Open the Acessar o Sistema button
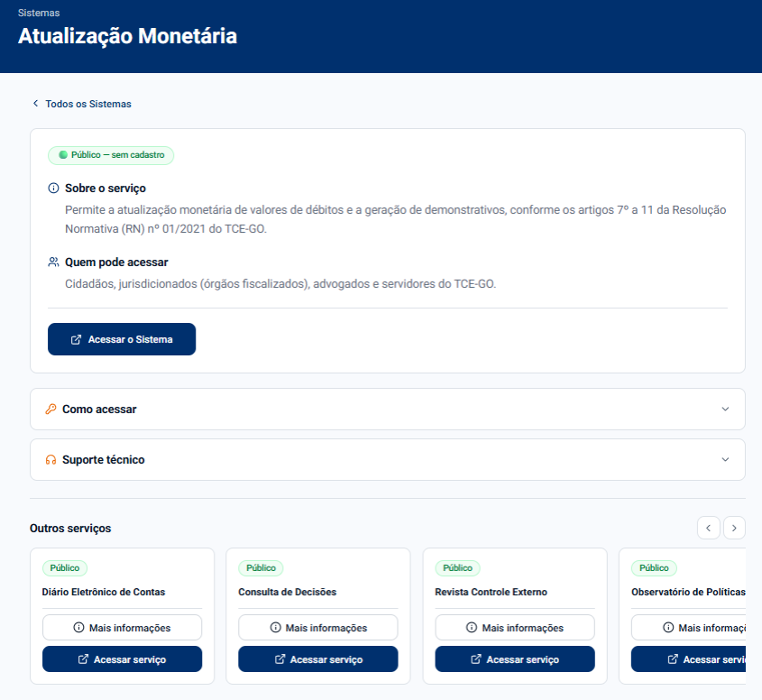 coord(122,339)
